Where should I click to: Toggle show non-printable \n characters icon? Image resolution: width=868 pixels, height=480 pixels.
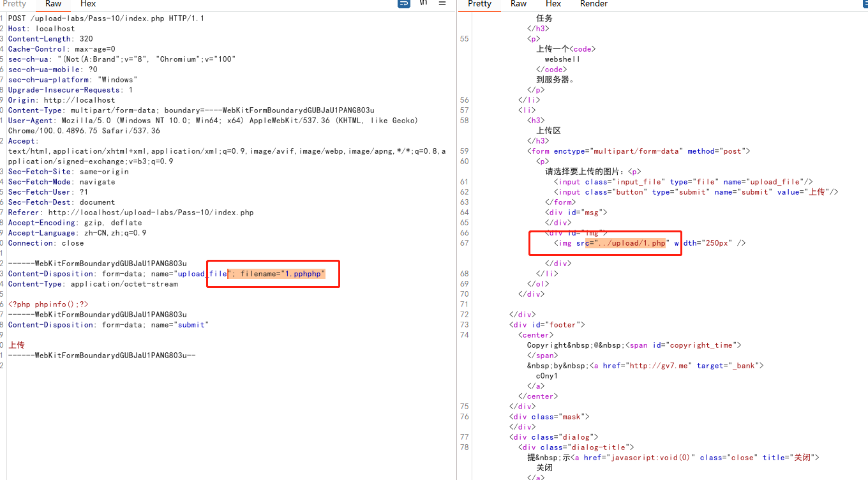click(x=423, y=3)
